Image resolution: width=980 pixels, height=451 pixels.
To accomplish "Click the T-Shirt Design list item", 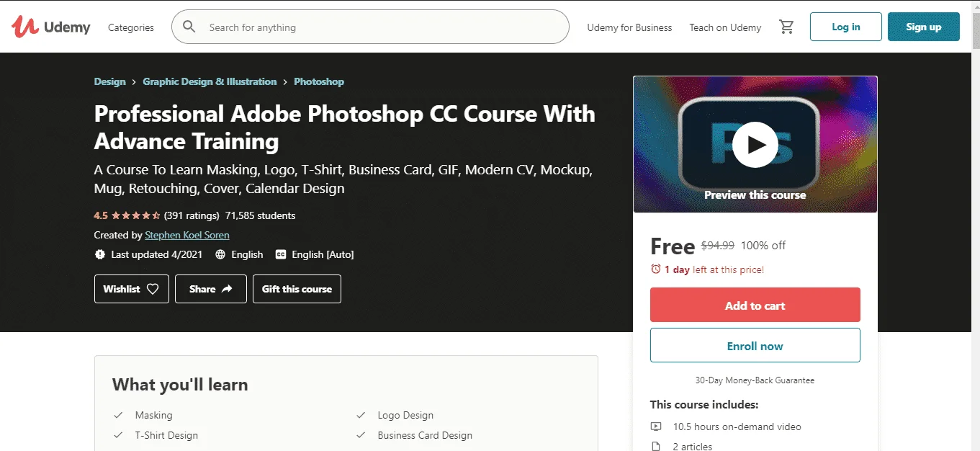I will [166, 435].
